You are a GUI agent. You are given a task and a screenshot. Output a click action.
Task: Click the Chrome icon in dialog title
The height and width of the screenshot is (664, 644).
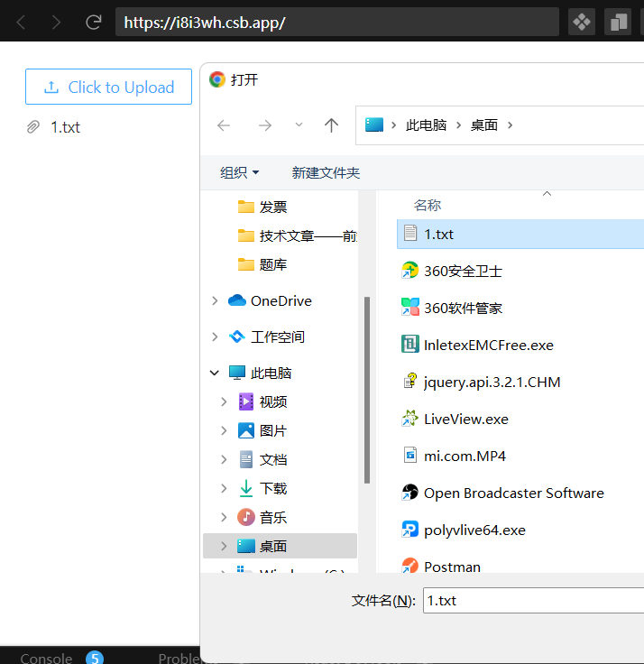[217, 79]
